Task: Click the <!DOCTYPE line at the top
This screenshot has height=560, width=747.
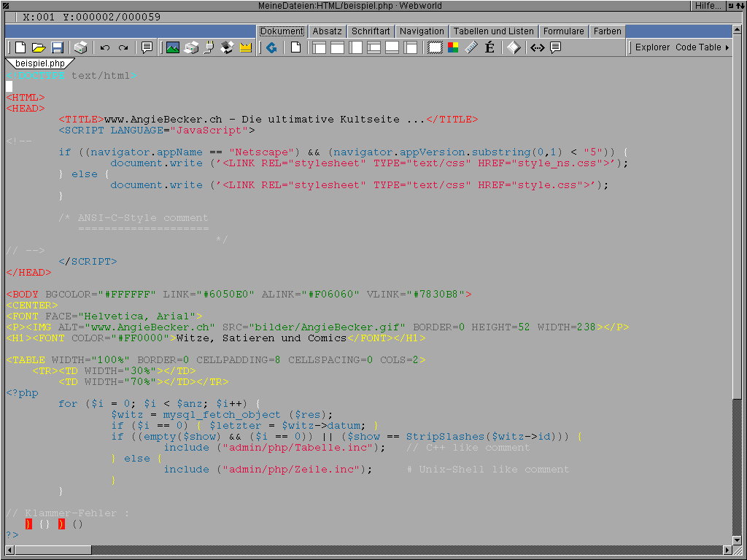Action: coord(71,76)
